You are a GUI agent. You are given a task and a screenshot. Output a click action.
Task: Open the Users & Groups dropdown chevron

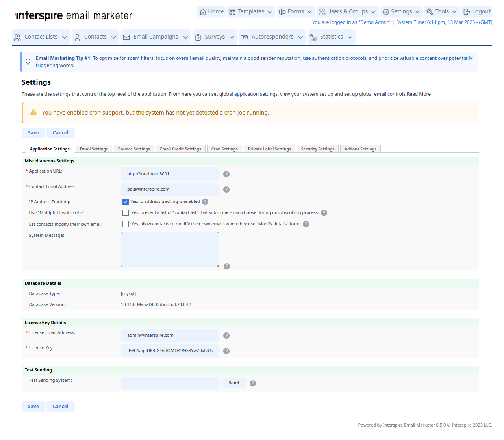click(373, 12)
